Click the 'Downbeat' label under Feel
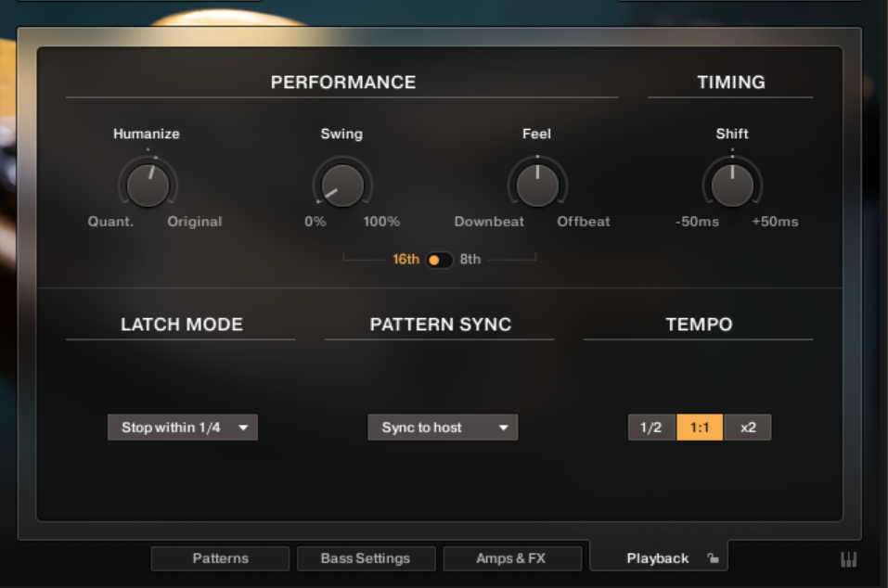Screen dimensions: 888x588 pos(489,222)
